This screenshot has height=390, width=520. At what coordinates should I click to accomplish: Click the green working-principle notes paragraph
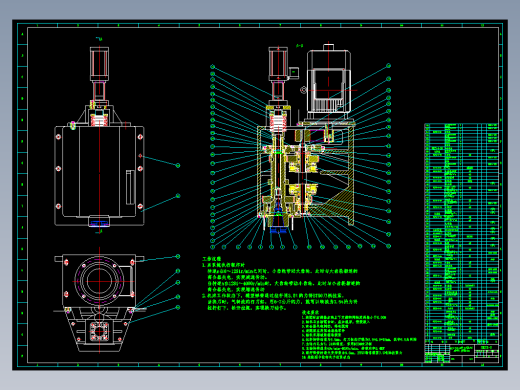tap(280, 283)
